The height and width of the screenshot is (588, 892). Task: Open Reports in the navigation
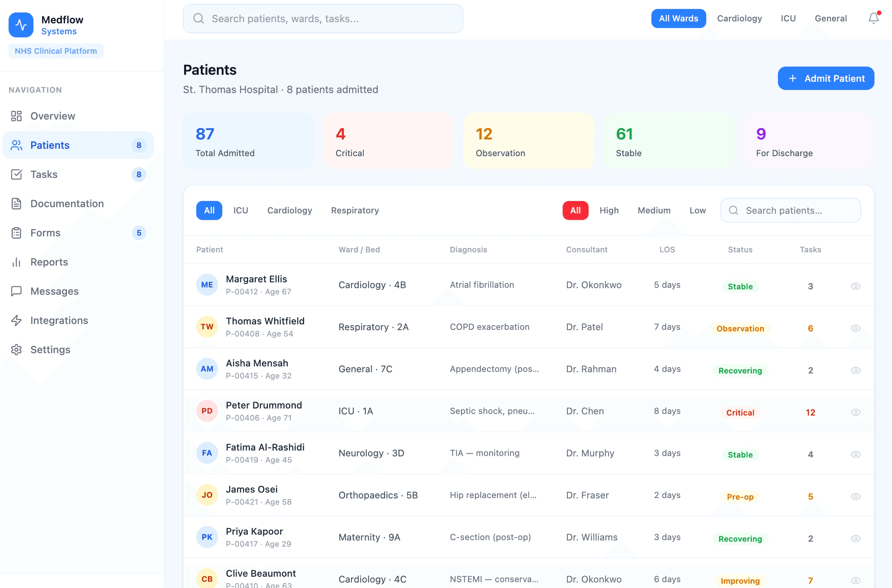pos(78,262)
